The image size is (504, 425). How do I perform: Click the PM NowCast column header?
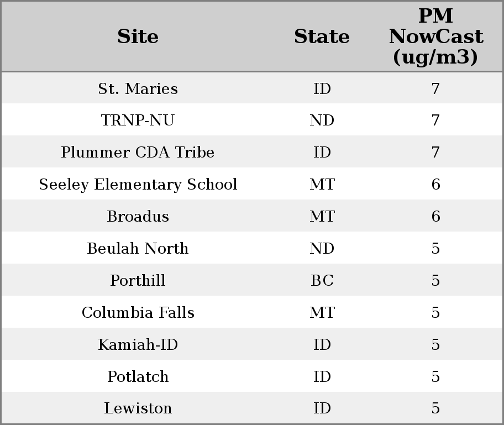435,37
